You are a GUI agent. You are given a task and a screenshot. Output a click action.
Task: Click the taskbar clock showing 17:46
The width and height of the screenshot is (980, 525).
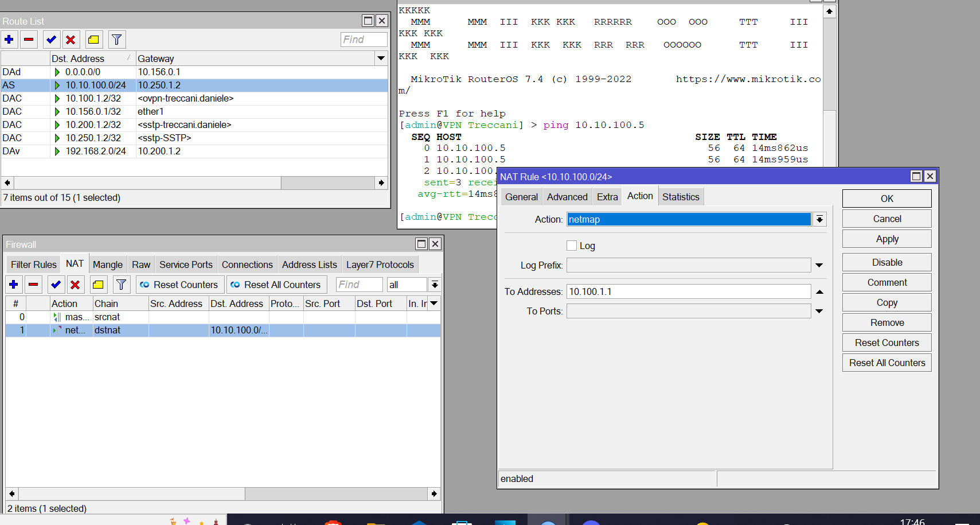[x=912, y=522]
